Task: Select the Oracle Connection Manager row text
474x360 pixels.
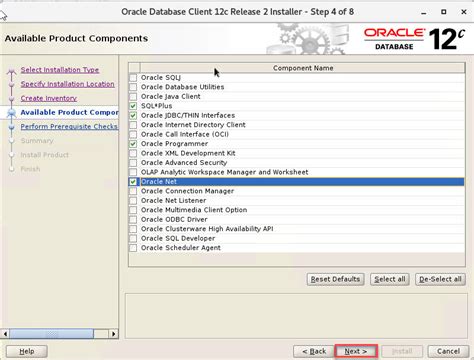Action: coord(187,191)
